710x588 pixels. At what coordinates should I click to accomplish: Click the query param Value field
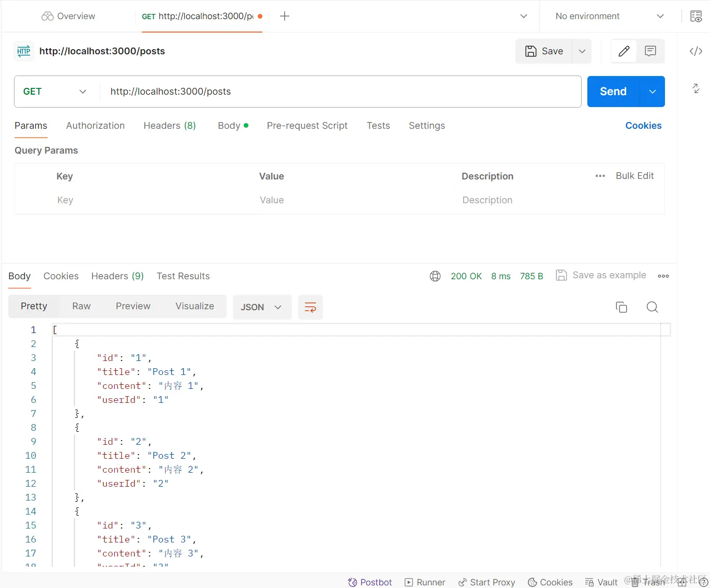(x=356, y=200)
